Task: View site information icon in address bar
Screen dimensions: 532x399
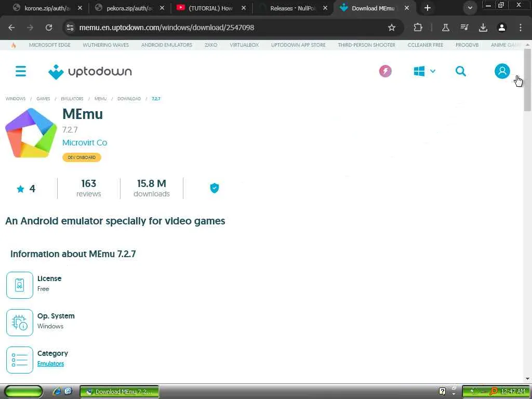Action: (70, 28)
